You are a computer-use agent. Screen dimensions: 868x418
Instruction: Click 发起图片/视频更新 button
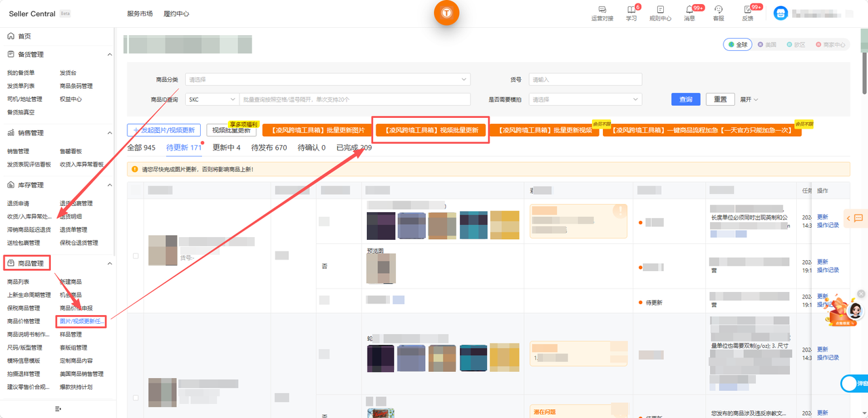(x=164, y=130)
